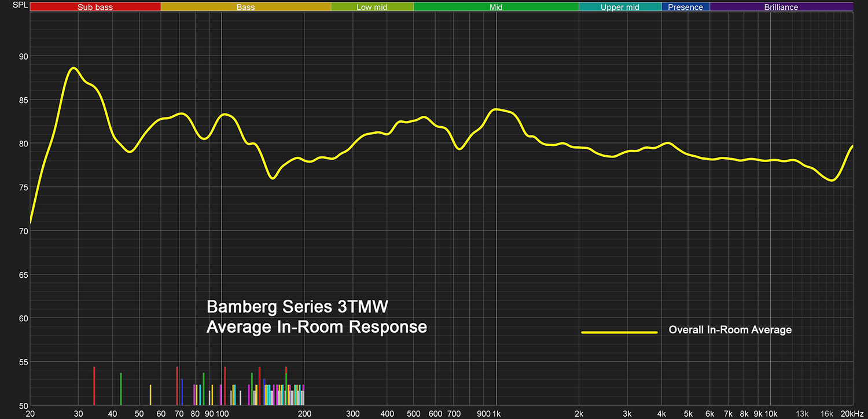
Task: Select the Presence band header
Action: click(685, 8)
